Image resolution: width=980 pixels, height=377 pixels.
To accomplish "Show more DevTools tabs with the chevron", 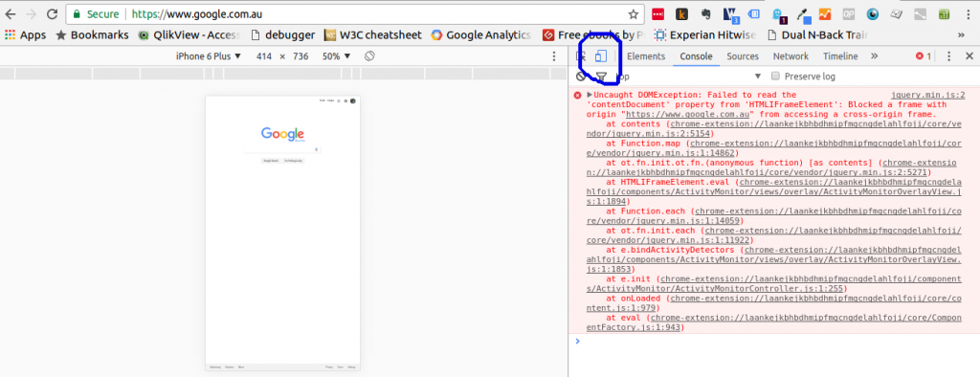I will (874, 56).
